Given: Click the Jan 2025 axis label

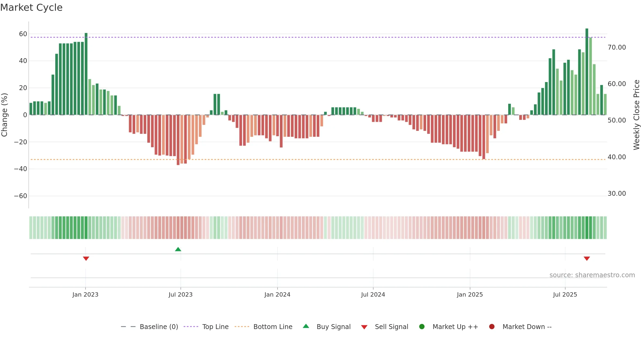Looking at the screenshot, I should point(470,294).
